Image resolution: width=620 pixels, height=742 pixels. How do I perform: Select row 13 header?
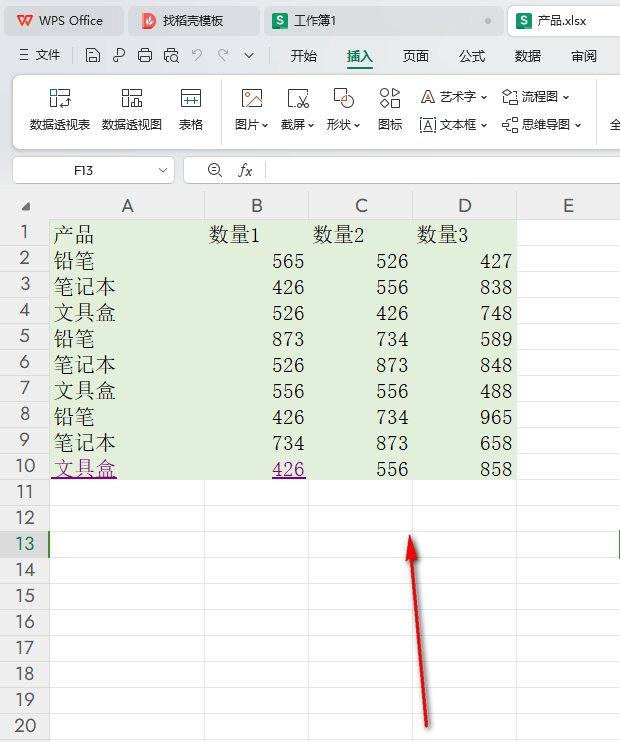(x=25, y=544)
